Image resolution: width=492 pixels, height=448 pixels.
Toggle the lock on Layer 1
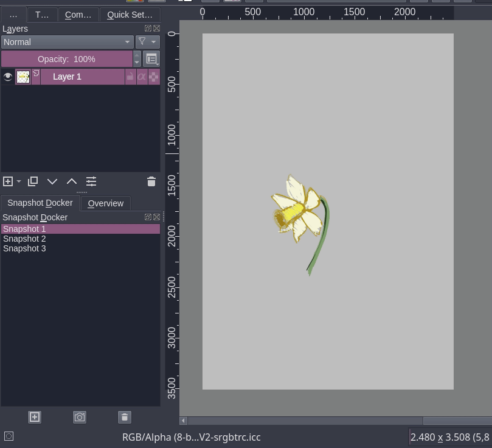pyautogui.click(x=130, y=77)
